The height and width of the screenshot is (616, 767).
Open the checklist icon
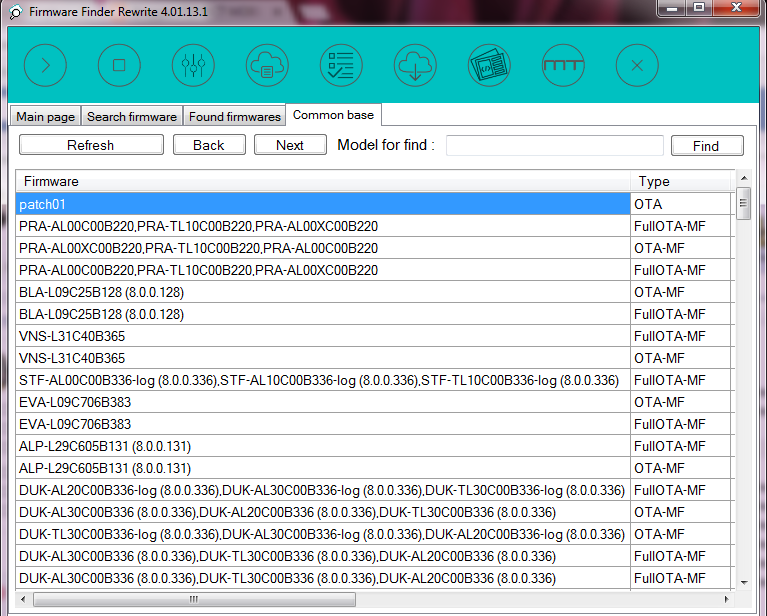pos(341,65)
